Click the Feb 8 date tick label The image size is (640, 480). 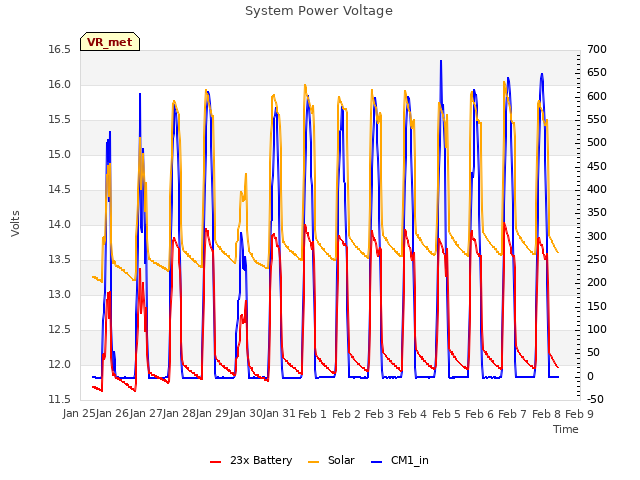pyautogui.click(x=546, y=414)
